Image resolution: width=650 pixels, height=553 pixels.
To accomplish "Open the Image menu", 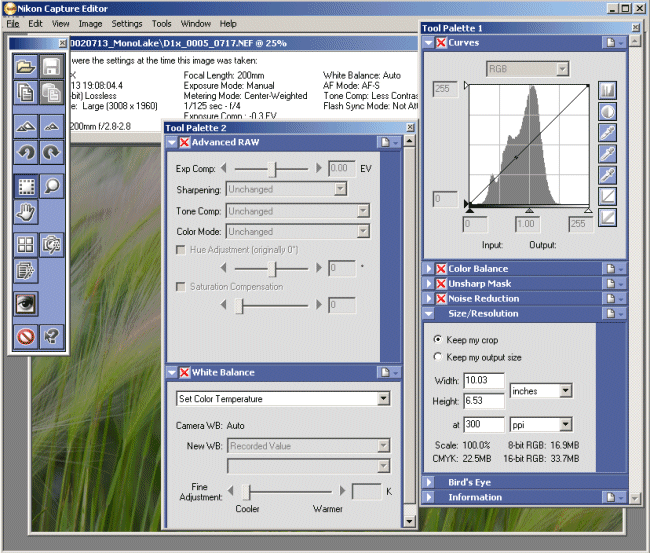I will [90, 24].
